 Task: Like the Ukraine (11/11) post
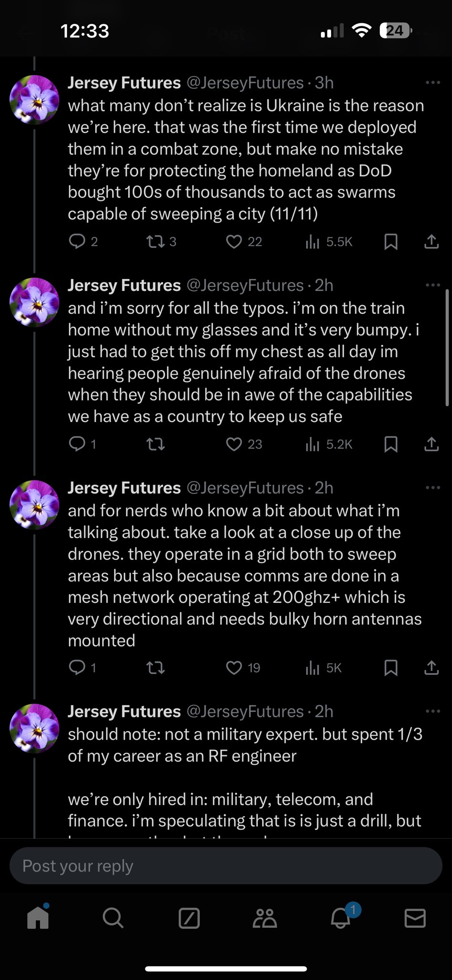pos(234,242)
